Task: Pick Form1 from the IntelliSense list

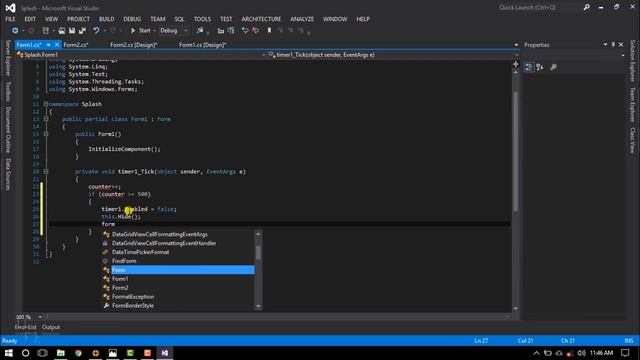Action: click(178, 279)
